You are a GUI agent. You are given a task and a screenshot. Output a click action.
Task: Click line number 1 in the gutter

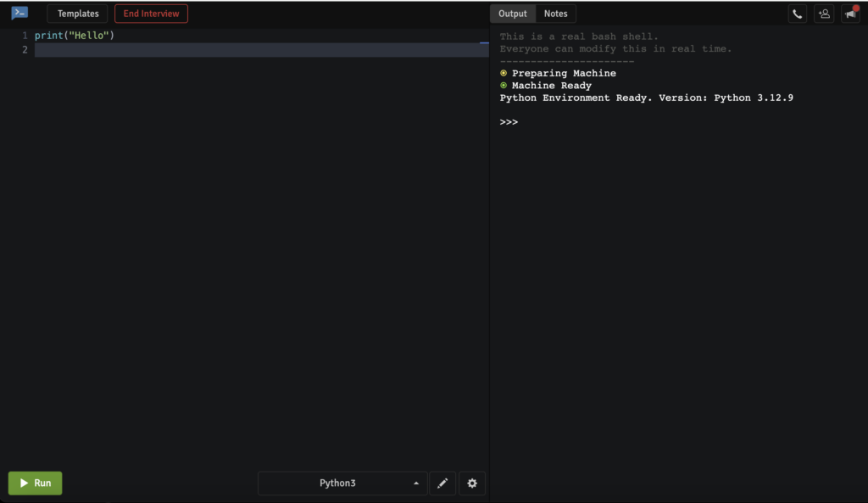point(25,35)
